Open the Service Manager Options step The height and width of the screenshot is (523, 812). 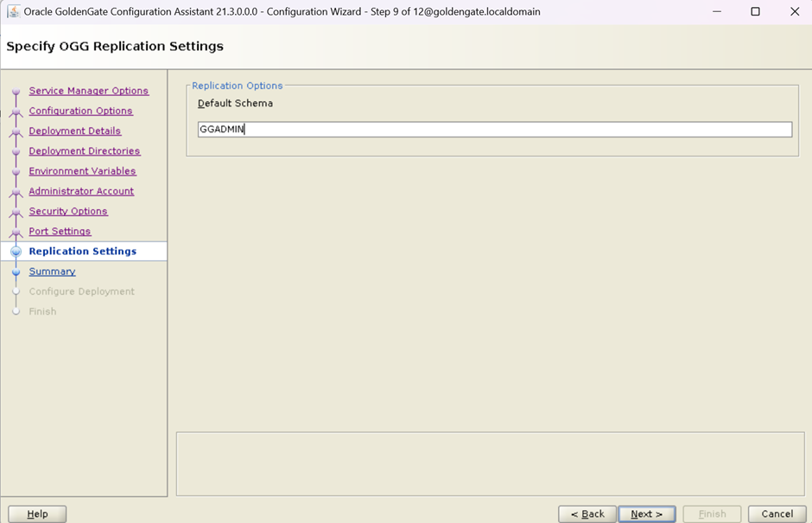88,91
